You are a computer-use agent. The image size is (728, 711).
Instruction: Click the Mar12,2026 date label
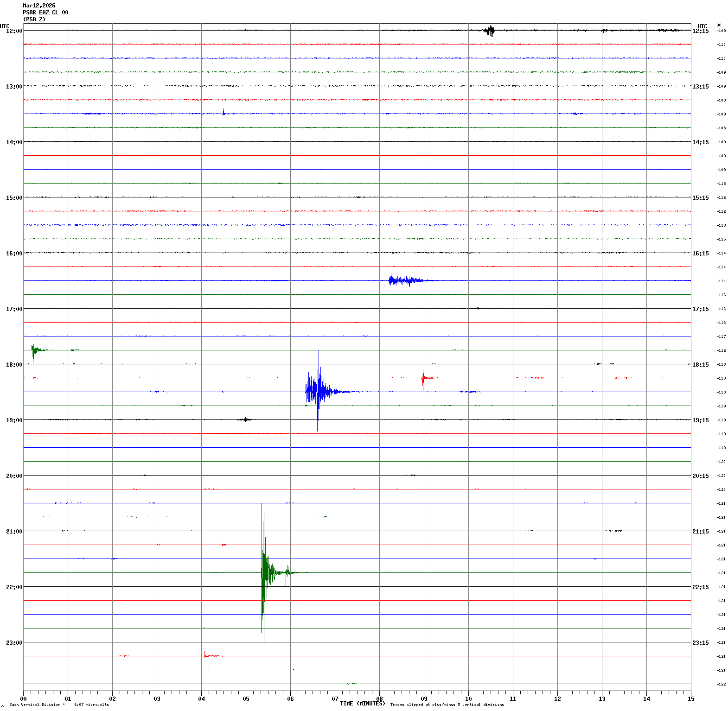click(x=39, y=6)
